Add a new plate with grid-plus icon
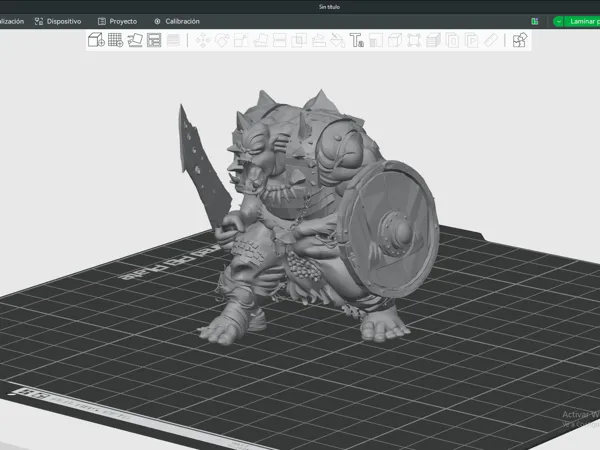Viewport: 600px width, 450px height. pyautogui.click(x=116, y=40)
